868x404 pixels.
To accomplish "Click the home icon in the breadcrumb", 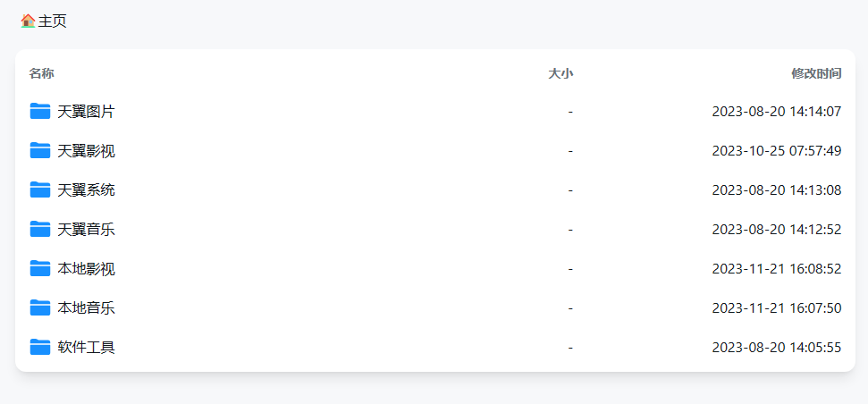I will [x=28, y=21].
